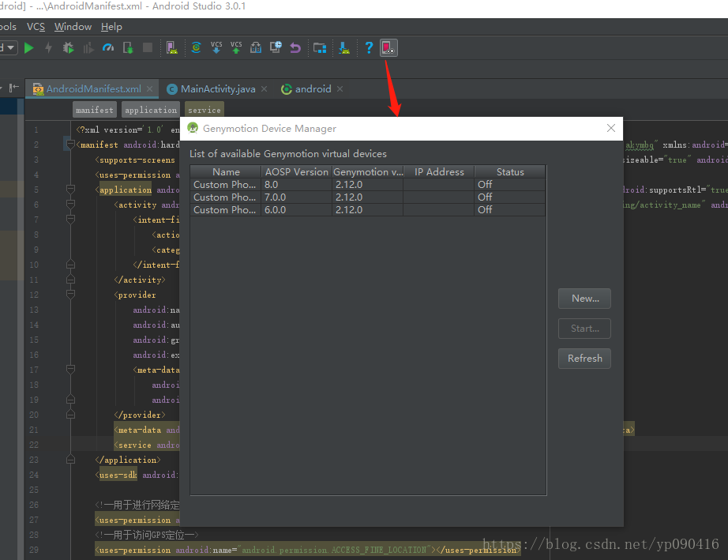This screenshot has width=728, height=560.
Task: Open run configuration dropdown arrow
Action: (10, 48)
